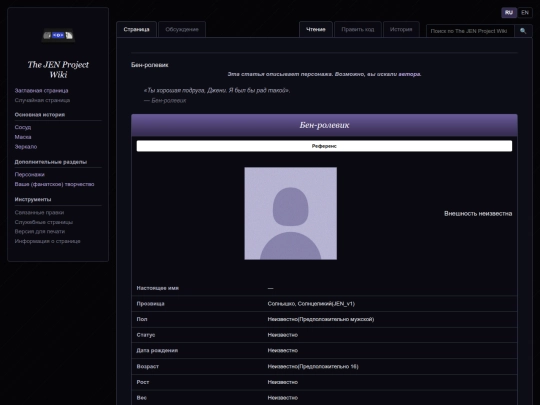This screenshot has height=405, width=540.
Task: Switch language to EN
Action: click(525, 13)
